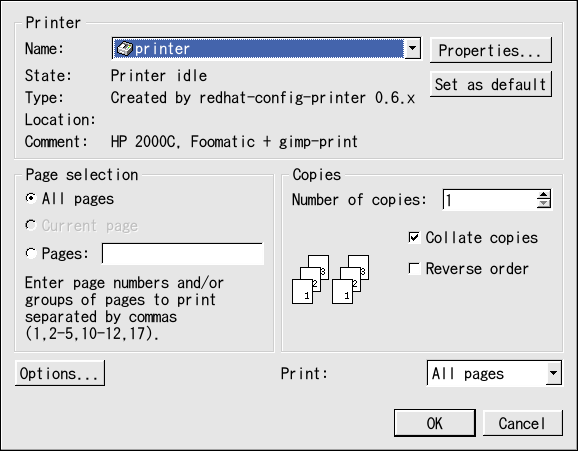This screenshot has width=578, height=451.
Task: Uncheck Collate copies checkbox
Action: (414, 237)
